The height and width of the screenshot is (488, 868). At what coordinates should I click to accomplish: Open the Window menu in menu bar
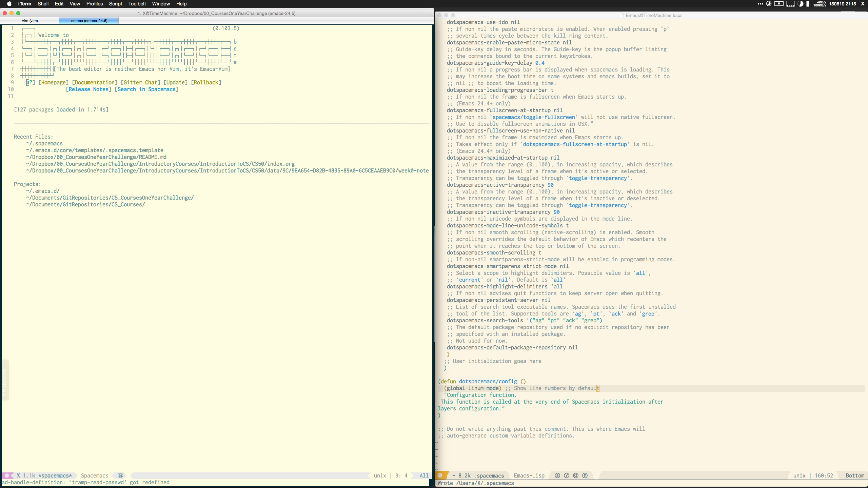(161, 4)
